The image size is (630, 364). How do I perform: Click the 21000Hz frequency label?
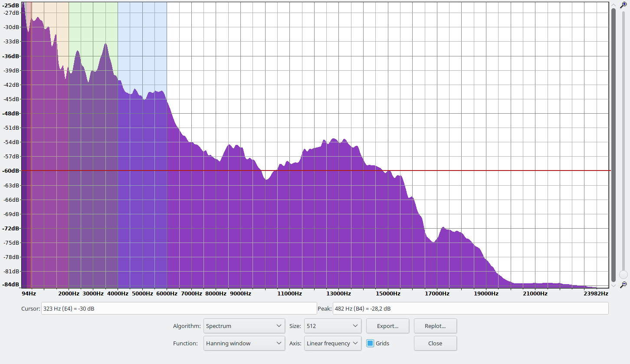click(535, 294)
